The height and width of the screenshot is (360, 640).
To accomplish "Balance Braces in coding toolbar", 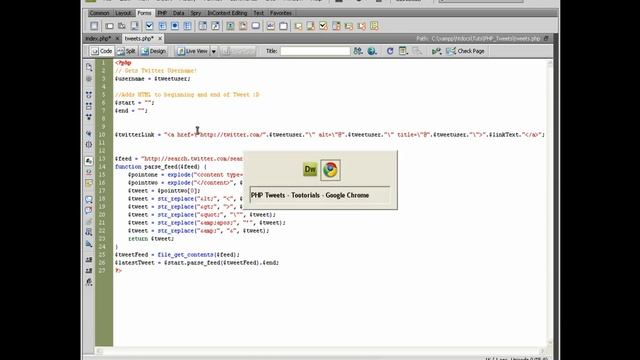I will tap(89, 144).
